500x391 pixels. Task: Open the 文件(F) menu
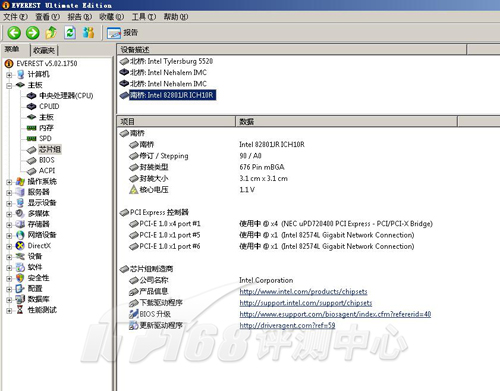[x=15, y=17]
